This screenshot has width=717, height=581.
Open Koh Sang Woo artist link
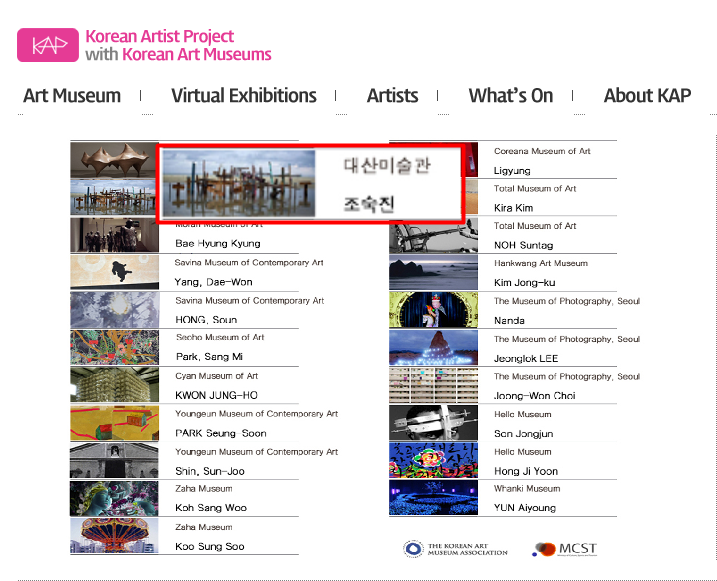tap(211, 508)
